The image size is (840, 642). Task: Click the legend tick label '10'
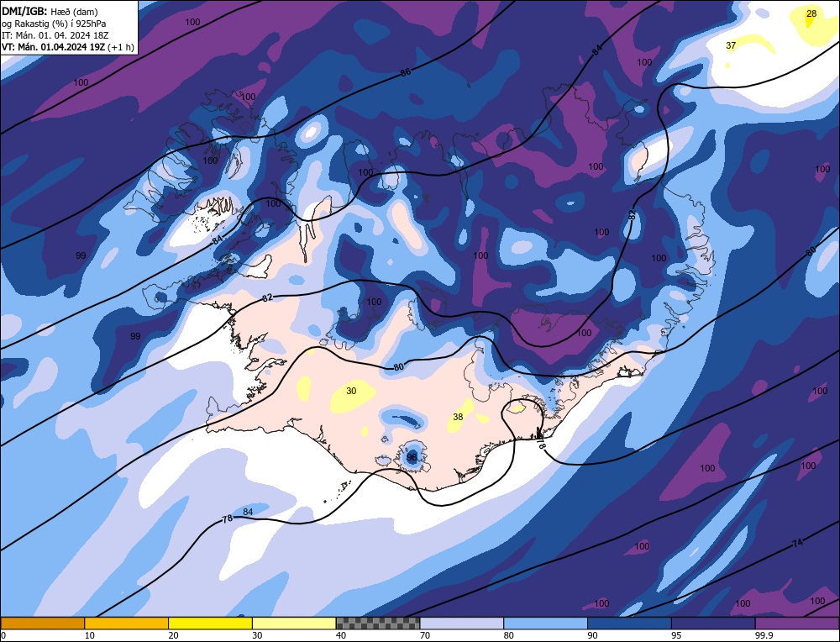pos(90,635)
